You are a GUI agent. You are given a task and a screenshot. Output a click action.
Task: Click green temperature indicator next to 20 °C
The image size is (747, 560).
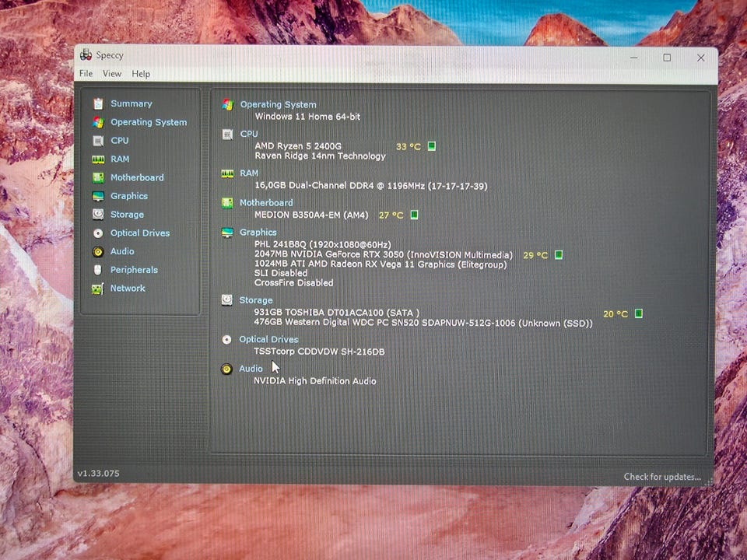[639, 313]
